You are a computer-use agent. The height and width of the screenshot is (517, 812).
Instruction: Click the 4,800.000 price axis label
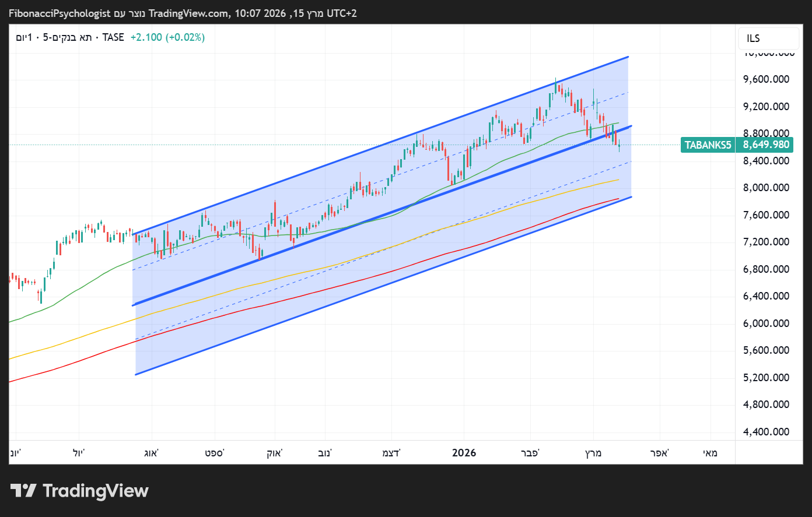[x=766, y=405]
